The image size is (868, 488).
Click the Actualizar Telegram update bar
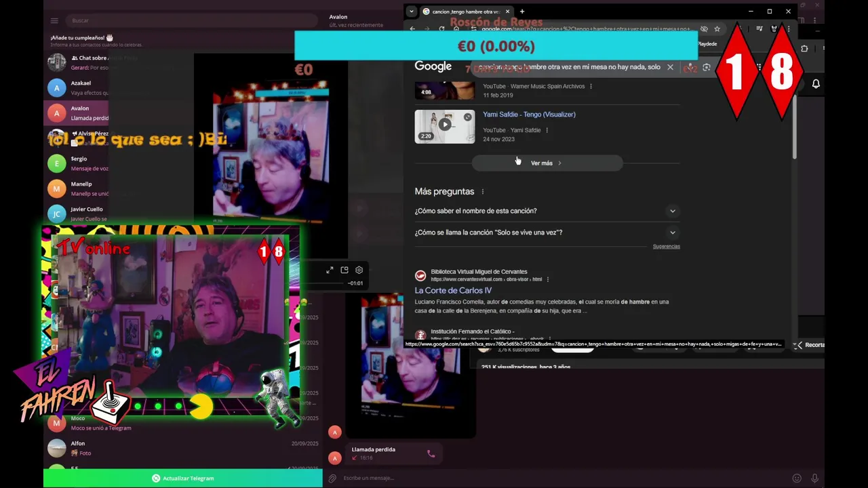[x=183, y=478]
